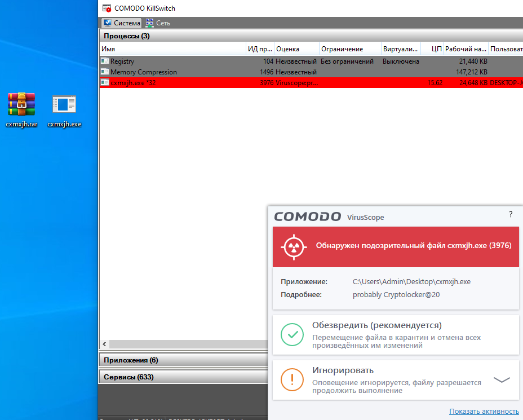This screenshot has height=420, width=523.
Task: Sort by the ИД пр... column header
Action: [260, 48]
